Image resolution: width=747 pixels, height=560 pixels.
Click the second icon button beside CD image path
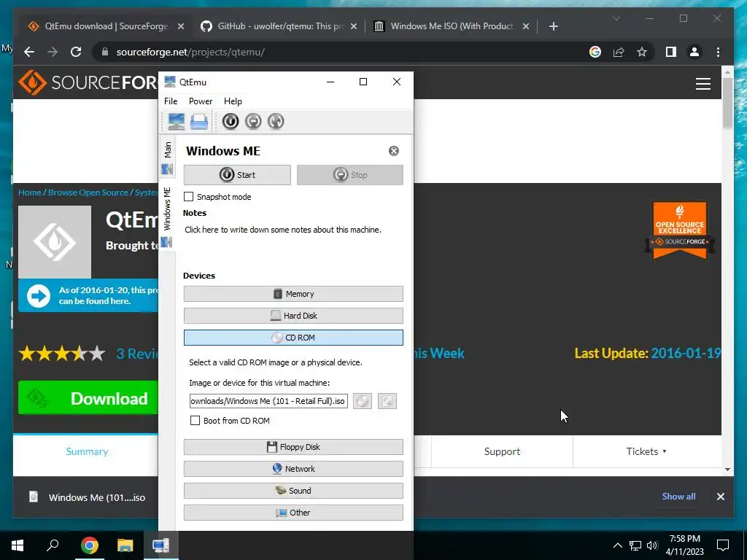click(x=387, y=401)
